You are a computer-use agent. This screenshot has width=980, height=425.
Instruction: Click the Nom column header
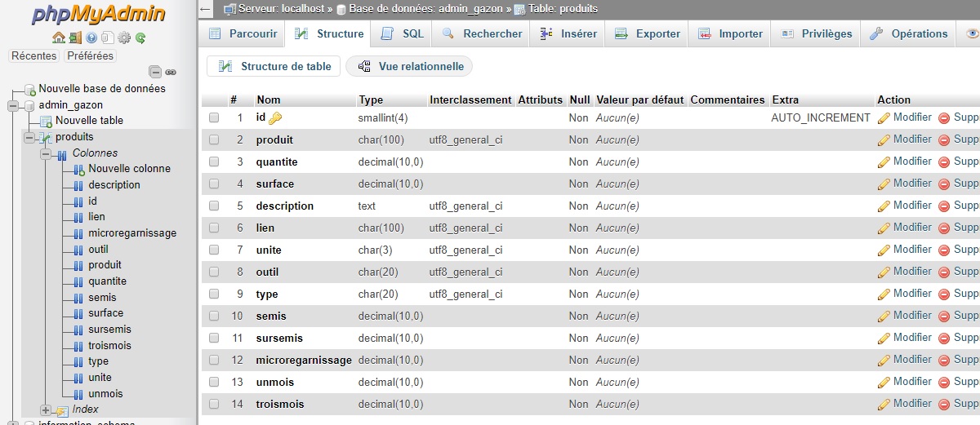coord(269,100)
